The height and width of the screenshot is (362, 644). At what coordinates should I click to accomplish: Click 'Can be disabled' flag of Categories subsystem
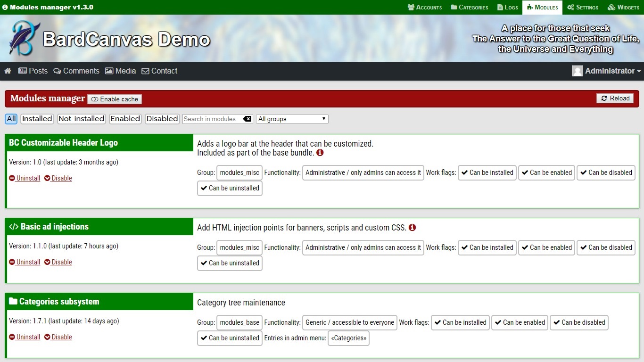coord(579,322)
